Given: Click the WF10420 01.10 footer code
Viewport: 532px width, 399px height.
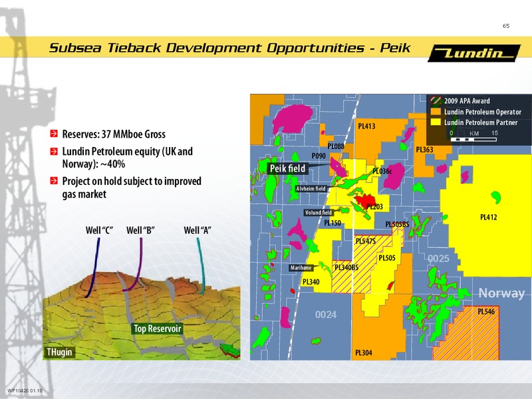Looking at the screenshot, I should [x=25, y=390].
